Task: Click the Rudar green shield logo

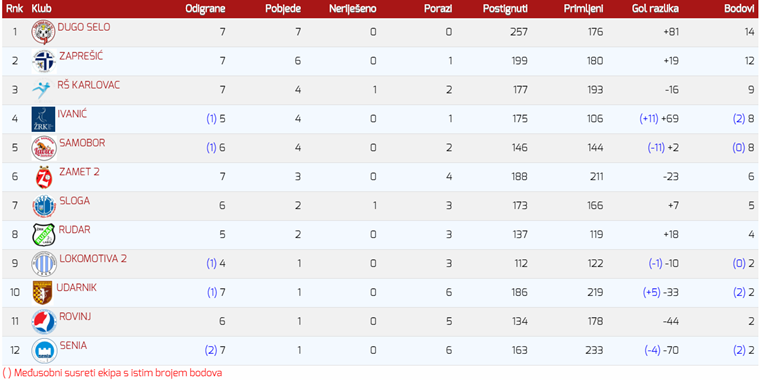Action: coord(44,235)
